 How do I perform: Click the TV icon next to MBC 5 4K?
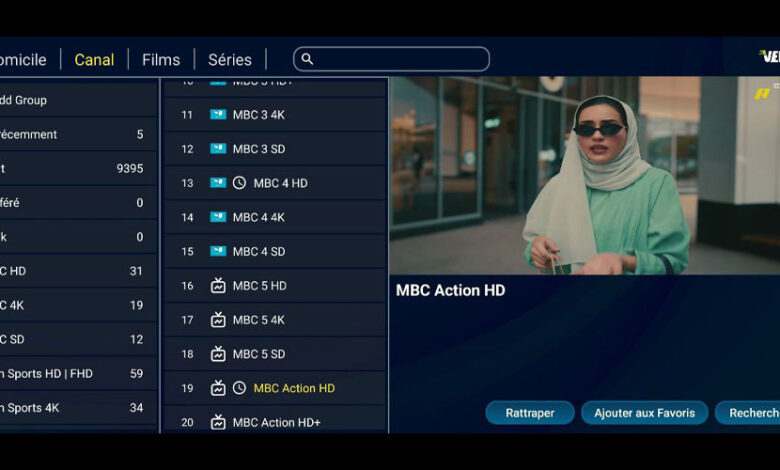click(x=218, y=320)
